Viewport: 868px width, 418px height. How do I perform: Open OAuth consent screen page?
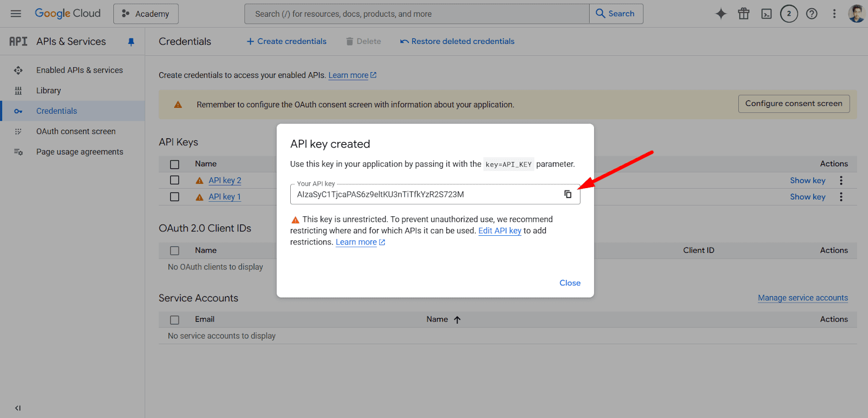coord(75,131)
